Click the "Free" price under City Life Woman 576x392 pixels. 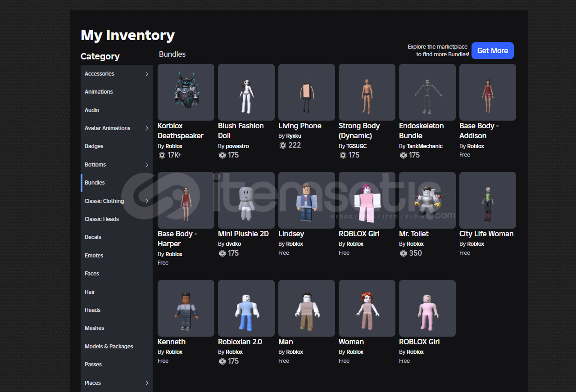(465, 253)
